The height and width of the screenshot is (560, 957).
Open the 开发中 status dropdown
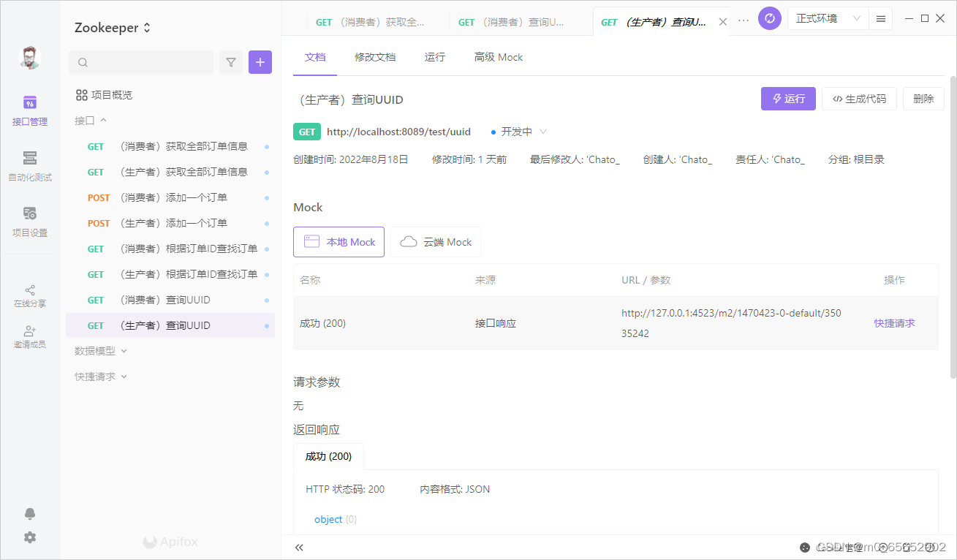(x=519, y=132)
